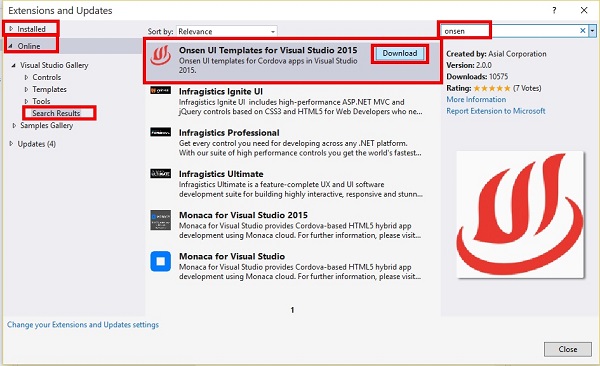Expand the Tools node arrow
Image resolution: width=600 pixels, height=366 pixels.
(26, 101)
